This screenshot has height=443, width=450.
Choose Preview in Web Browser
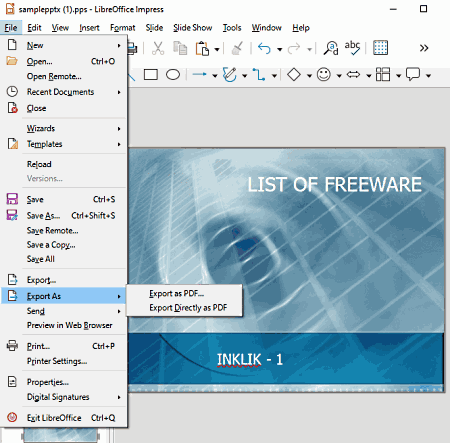pyautogui.click(x=64, y=325)
